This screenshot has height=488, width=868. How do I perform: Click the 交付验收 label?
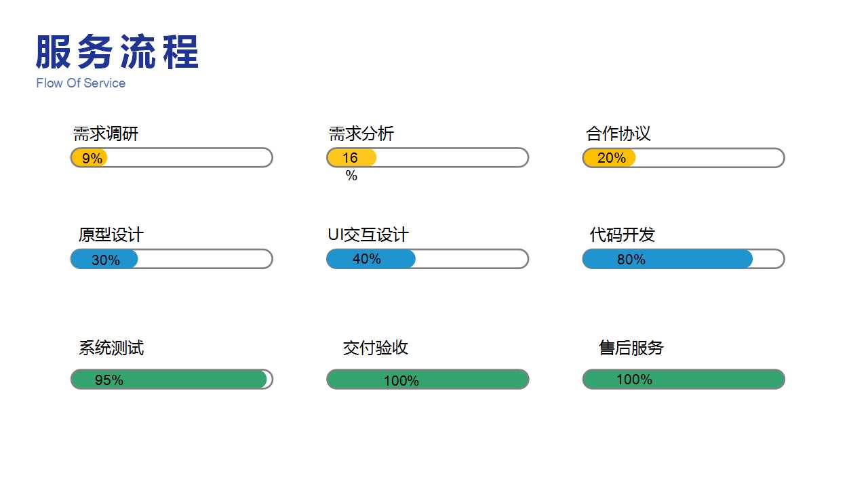pos(376,348)
